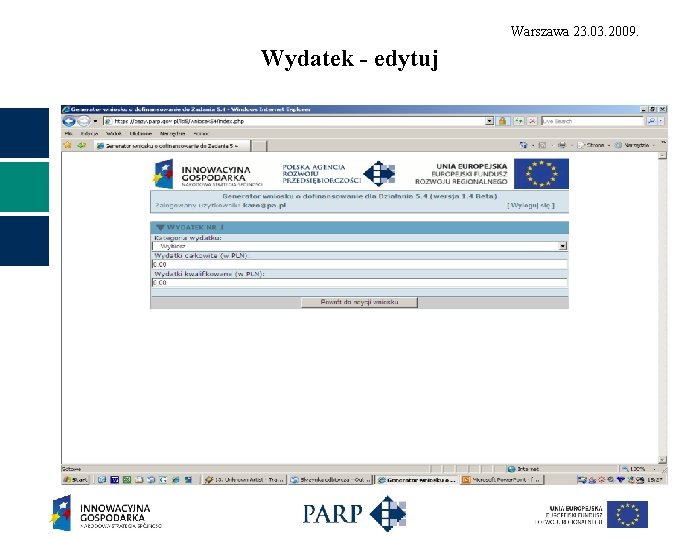Show the security lock icon report
This screenshot has height=539, width=700.
[x=502, y=121]
